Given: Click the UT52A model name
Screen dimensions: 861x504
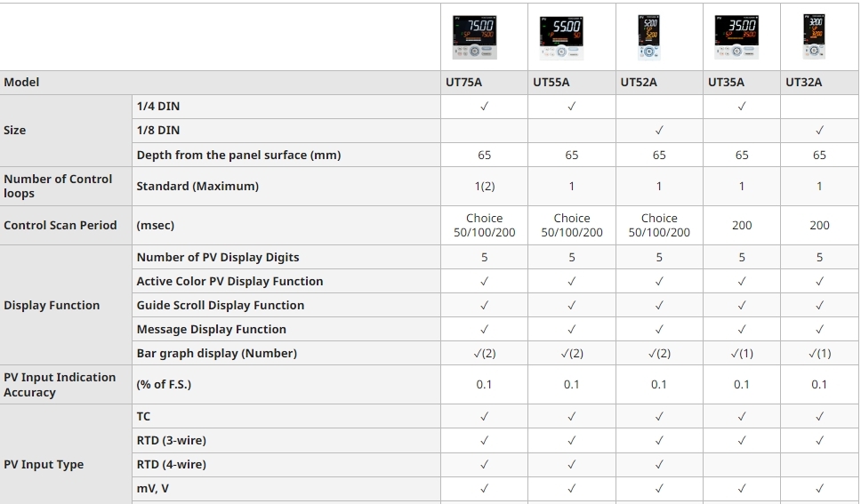Looking at the screenshot, I should (639, 83).
